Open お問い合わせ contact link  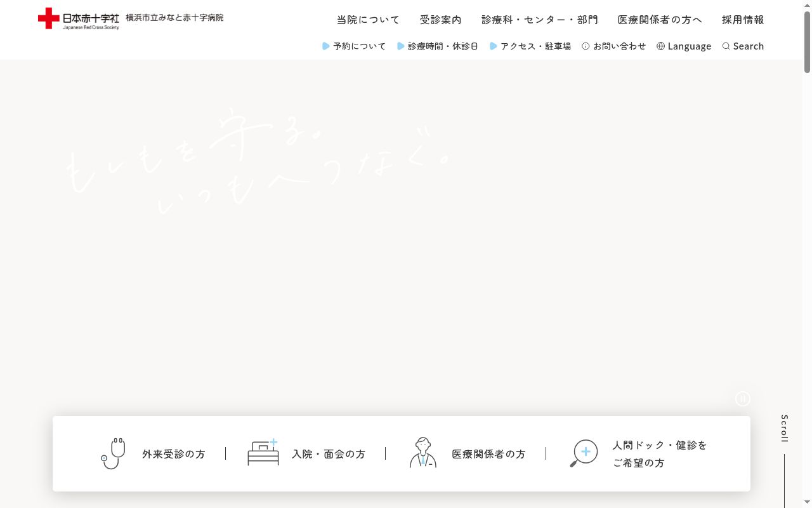point(614,46)
